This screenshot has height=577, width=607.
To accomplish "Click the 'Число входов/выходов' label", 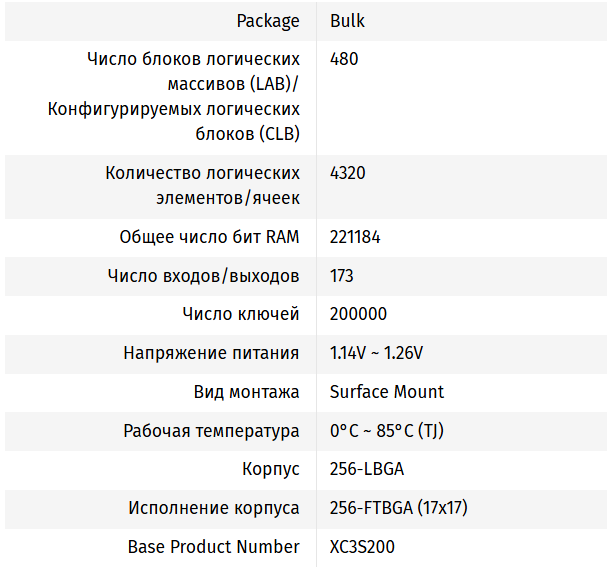I will 203,276.
